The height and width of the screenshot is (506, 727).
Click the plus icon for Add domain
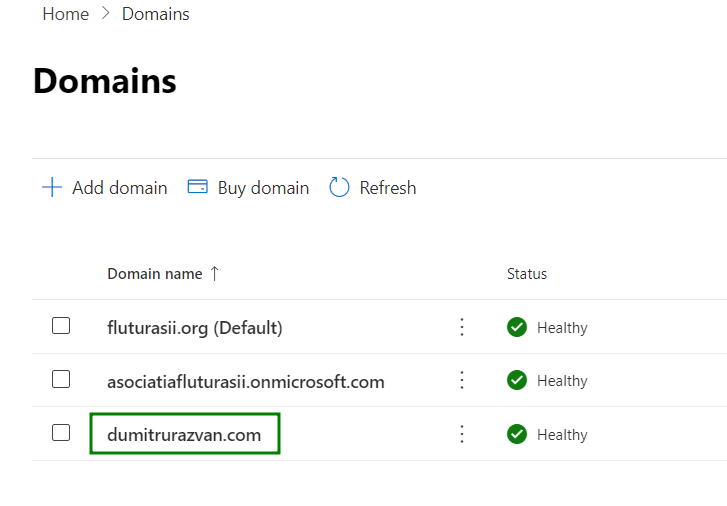pyautogui.click(x=51, y=188)
